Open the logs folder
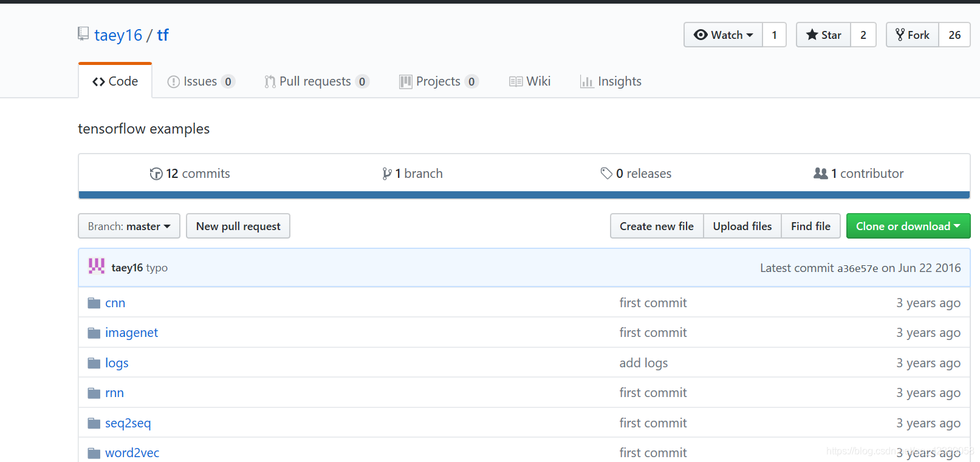Viewport: 980px width, 462px height. (x=117, y=363)
